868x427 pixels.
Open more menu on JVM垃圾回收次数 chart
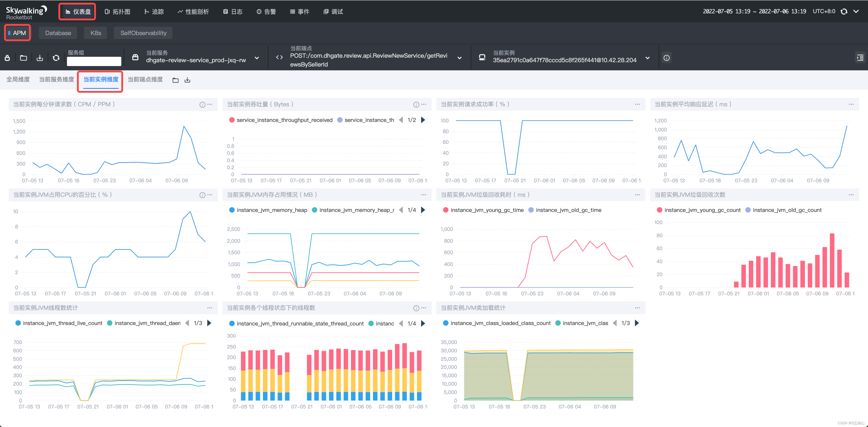pyautogui.click(x=851, y=195)
